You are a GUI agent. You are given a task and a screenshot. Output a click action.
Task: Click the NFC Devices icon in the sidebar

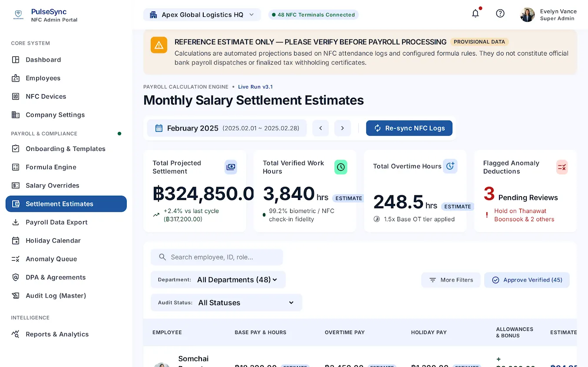[16, 96]
